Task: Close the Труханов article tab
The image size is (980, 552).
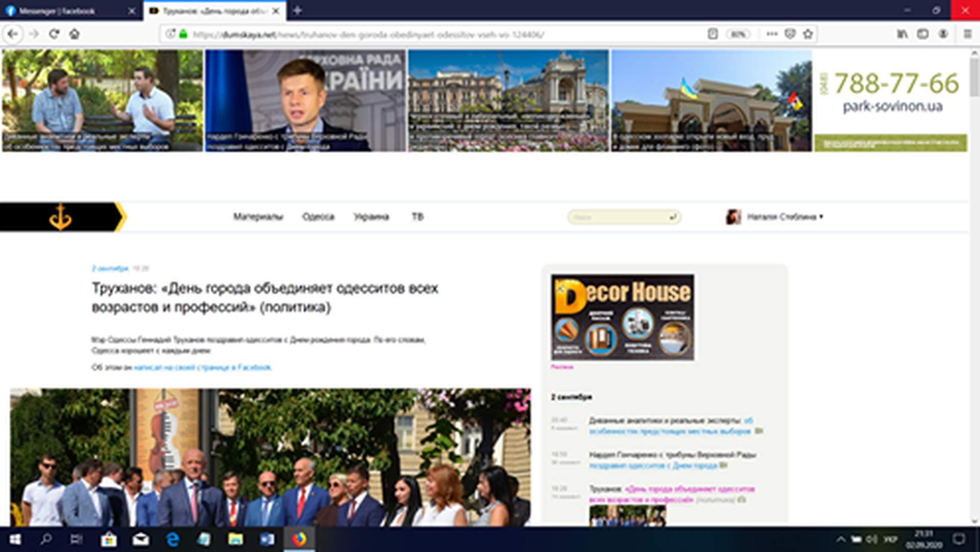Action: (x=276, y=11)
